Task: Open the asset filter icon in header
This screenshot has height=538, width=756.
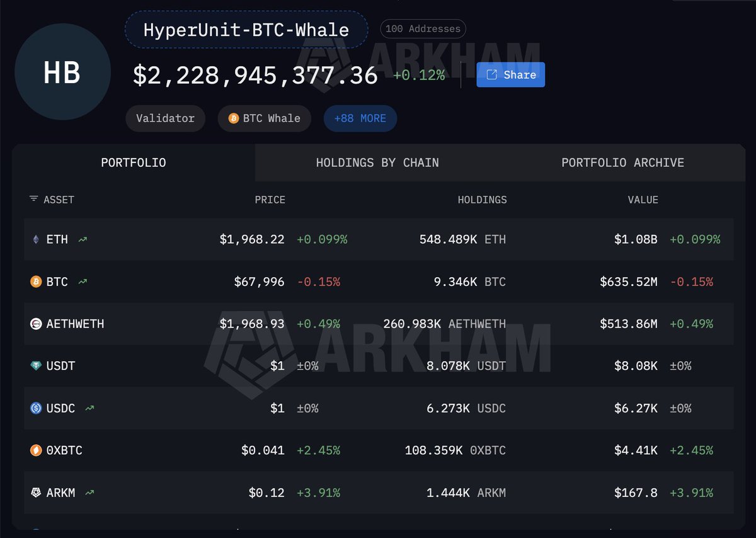Action: tap(33, 199)
